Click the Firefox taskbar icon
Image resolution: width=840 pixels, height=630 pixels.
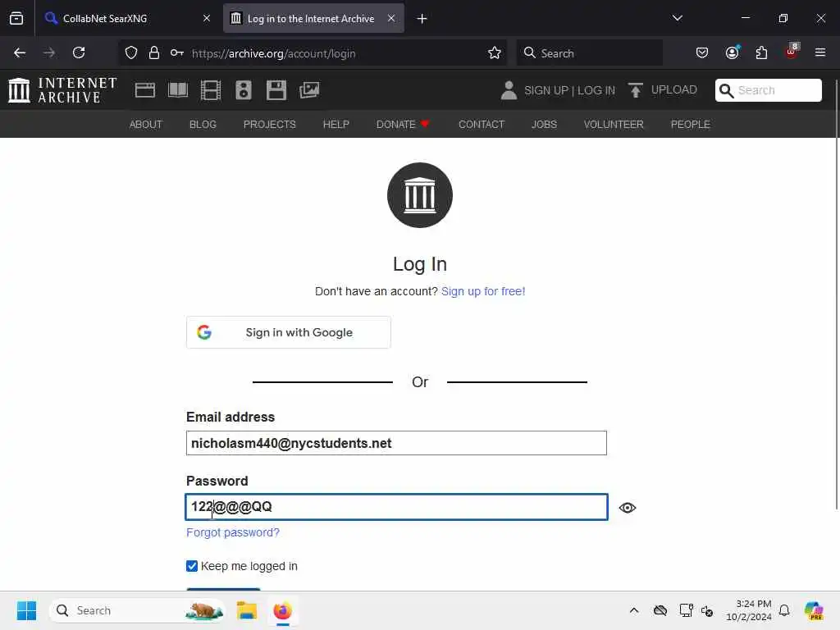[282, 610]
